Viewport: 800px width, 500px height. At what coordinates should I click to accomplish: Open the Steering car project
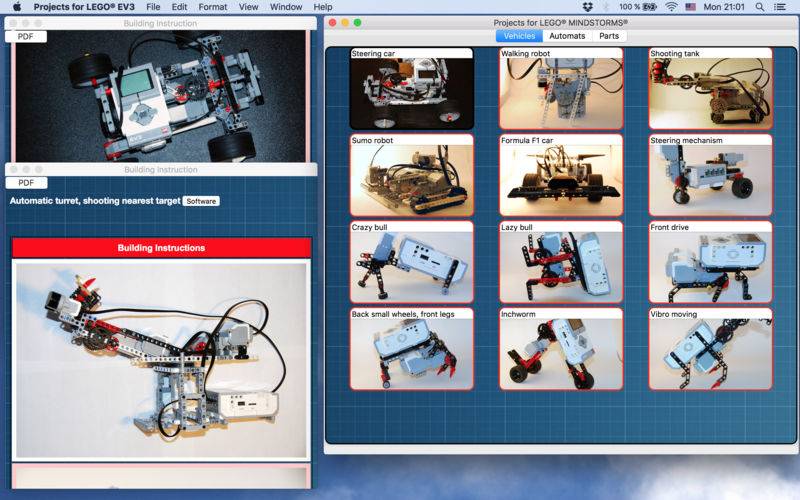(x=412, y=88)
